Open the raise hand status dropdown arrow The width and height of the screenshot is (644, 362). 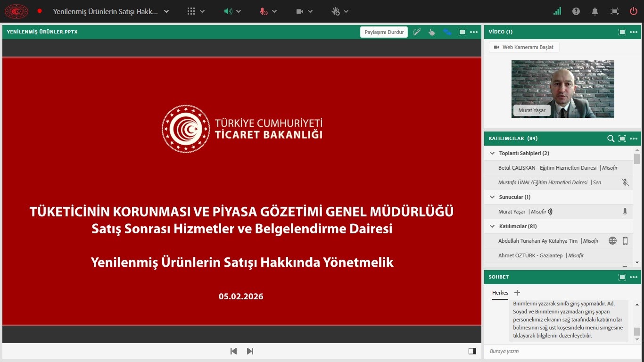click(346, 11)
